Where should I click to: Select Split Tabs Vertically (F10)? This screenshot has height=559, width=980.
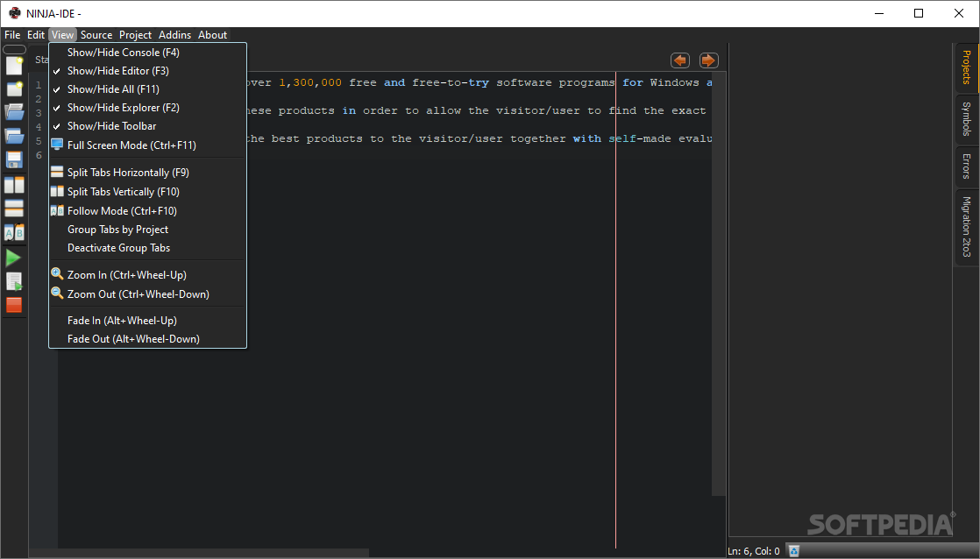click(147, 192)
